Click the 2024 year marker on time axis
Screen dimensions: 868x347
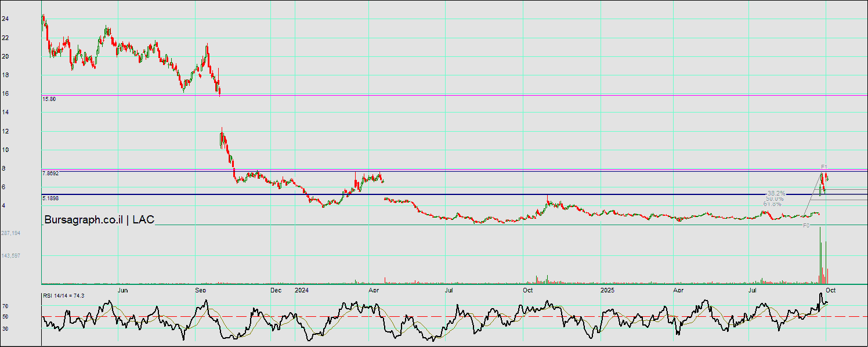[x=302, y=290]
